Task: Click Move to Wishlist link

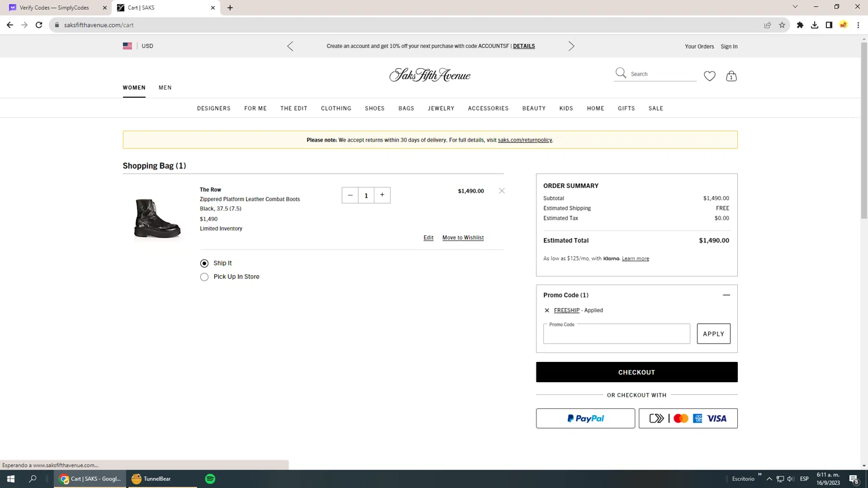Action: [463, 238]
